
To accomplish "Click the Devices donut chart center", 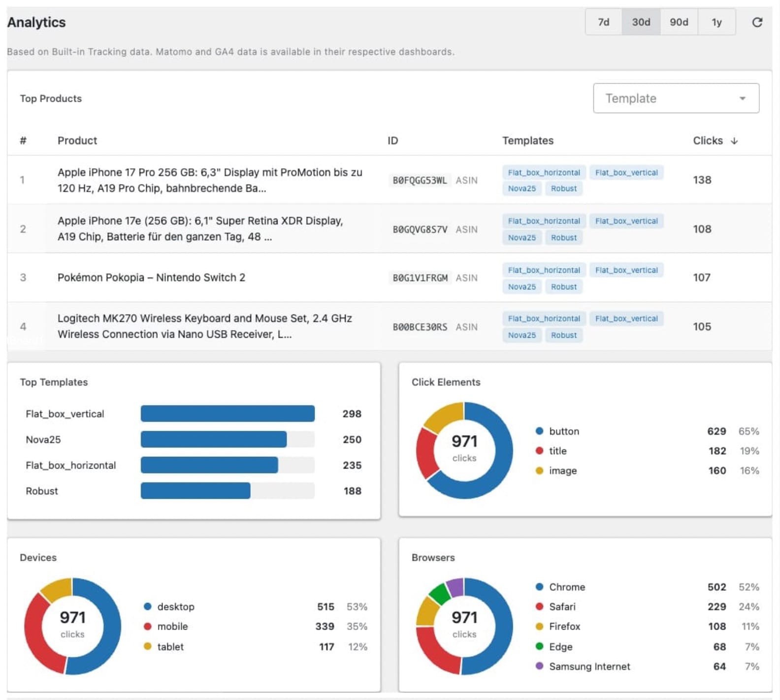I will point(72,625).
